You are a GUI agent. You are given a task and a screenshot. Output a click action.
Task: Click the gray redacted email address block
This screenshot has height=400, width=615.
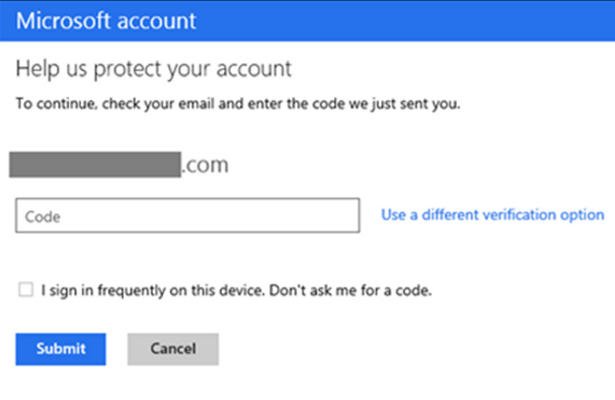click(95, 165)
